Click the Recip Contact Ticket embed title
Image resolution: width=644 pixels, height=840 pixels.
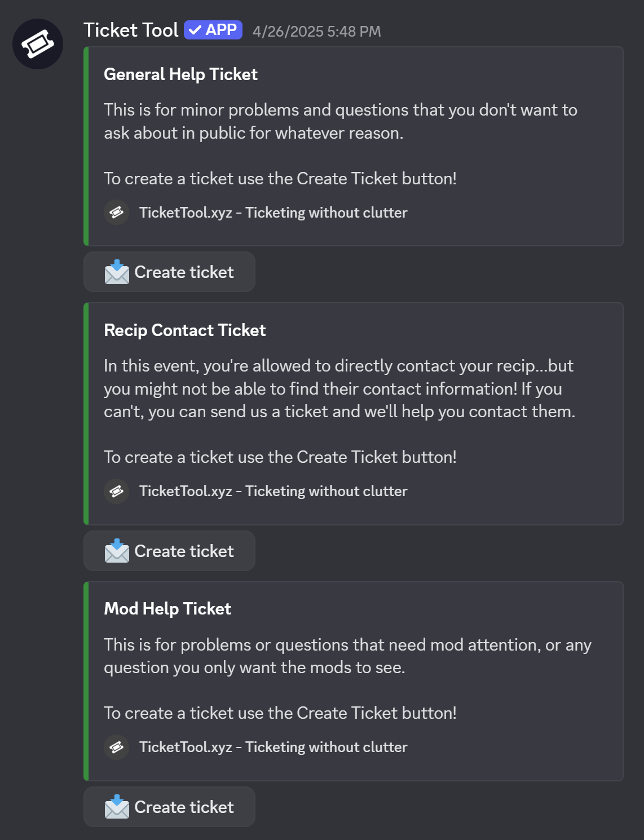click(x=184, y=330)
